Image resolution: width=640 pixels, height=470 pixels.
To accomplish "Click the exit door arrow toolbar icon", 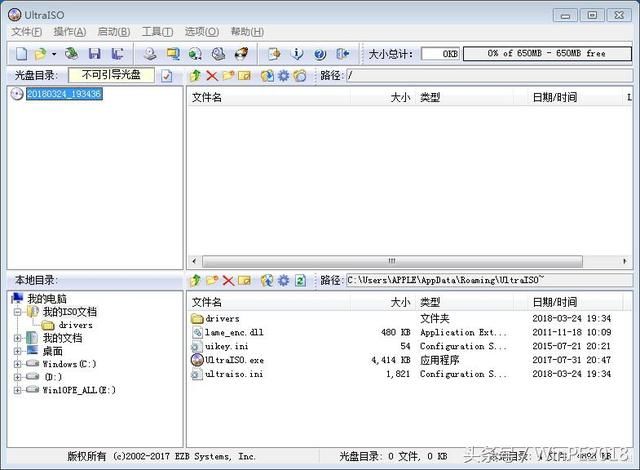I will pyautogui.click(x=342, y=54).
